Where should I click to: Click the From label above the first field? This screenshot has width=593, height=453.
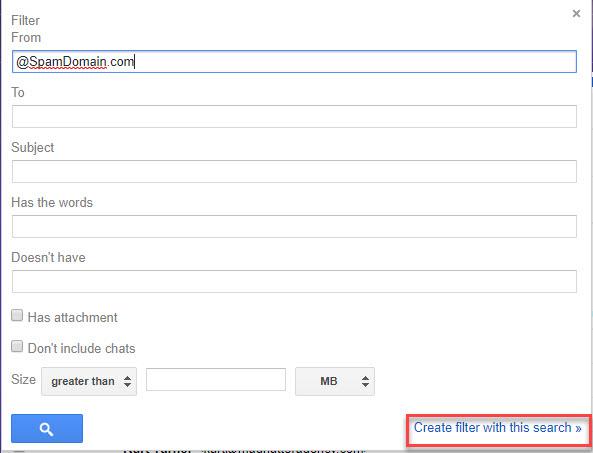[26, 37]
